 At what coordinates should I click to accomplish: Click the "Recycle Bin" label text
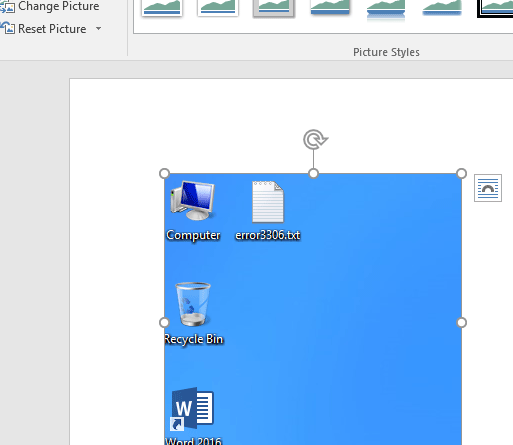194,340
